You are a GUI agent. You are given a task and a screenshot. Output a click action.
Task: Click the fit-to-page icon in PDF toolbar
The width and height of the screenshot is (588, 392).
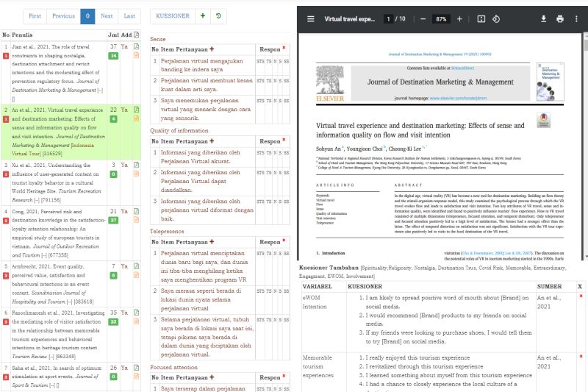tap(481, 18)
